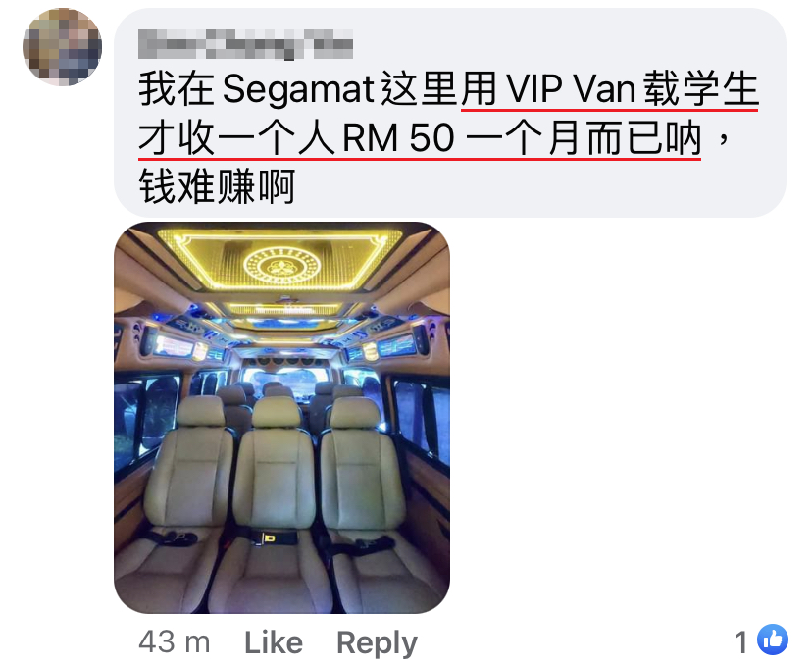Open the commenter's pixelated profile avatar
The width and height of the screenshot is (812, 666).
click(62, 47)
